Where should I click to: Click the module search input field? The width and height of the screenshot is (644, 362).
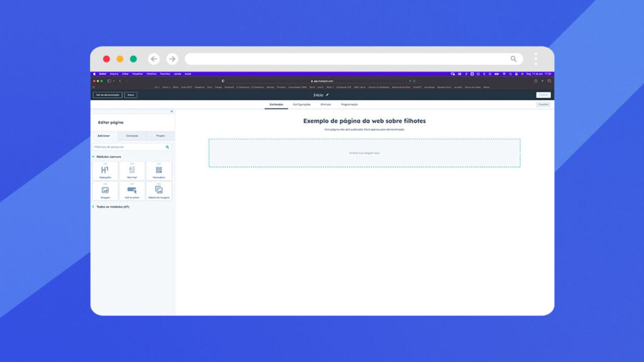click(132, 147)
